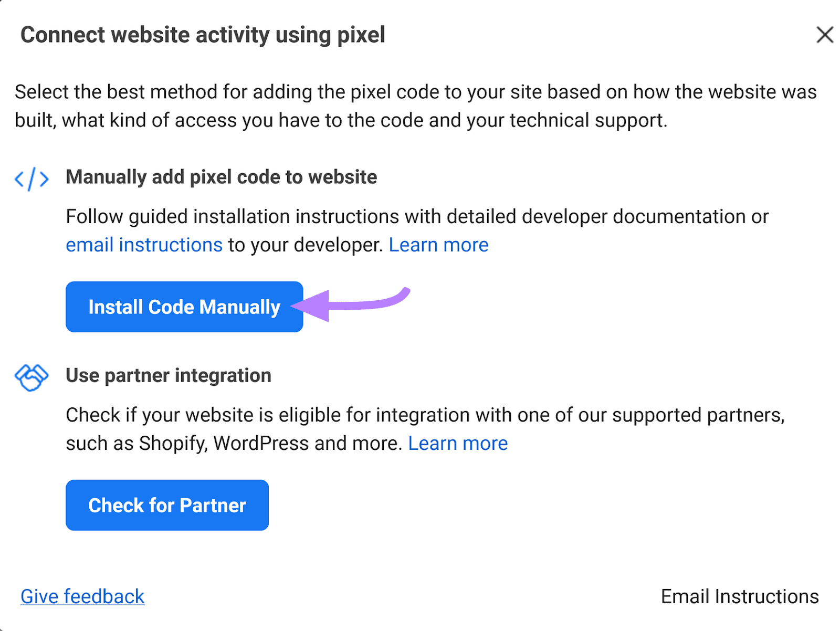Viewport: 840px width, 631px height.
Task: Click the icon next to Manually add pixel code
Action: 30,178
